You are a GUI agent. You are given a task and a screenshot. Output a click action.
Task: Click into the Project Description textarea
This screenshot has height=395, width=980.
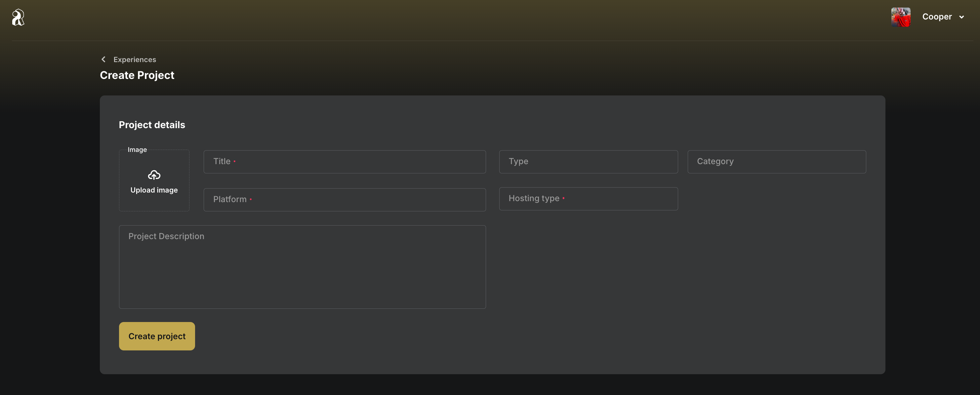pyautogui.click(x=302, y=267)
